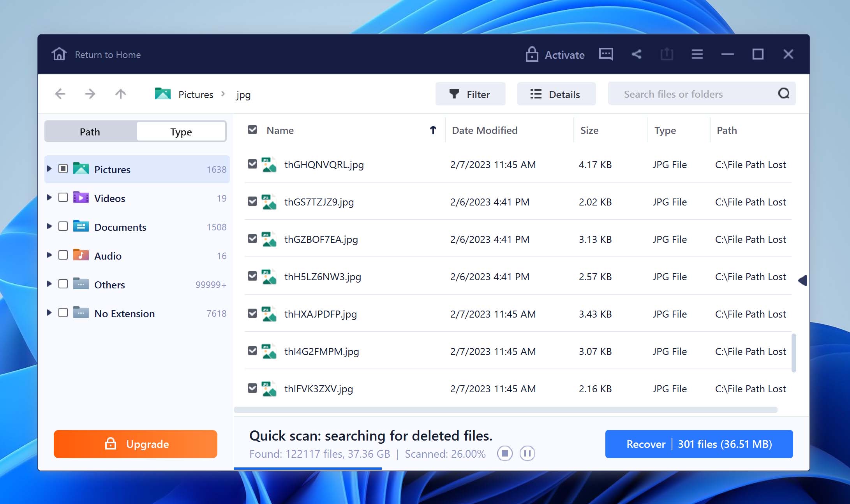Expand the Videos folder tree item
The width and height of the screenshot is (850, 504).
[x=50, y=198]
